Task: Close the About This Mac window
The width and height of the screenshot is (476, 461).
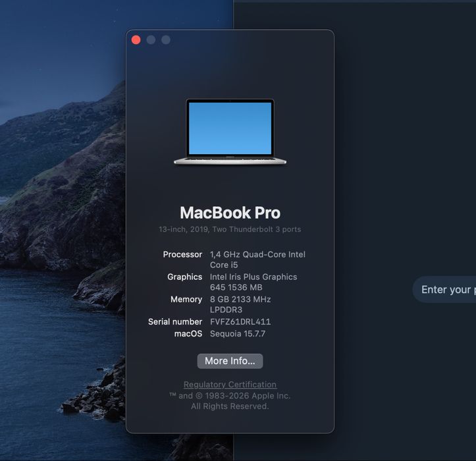Action: (x=136, y=40)
